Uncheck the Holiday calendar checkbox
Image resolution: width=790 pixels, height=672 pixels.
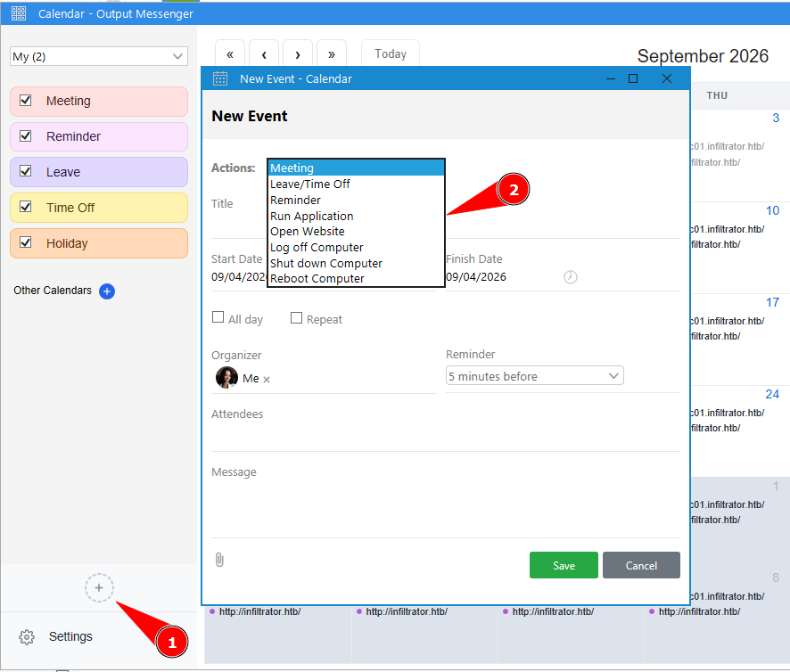(25, 242)
